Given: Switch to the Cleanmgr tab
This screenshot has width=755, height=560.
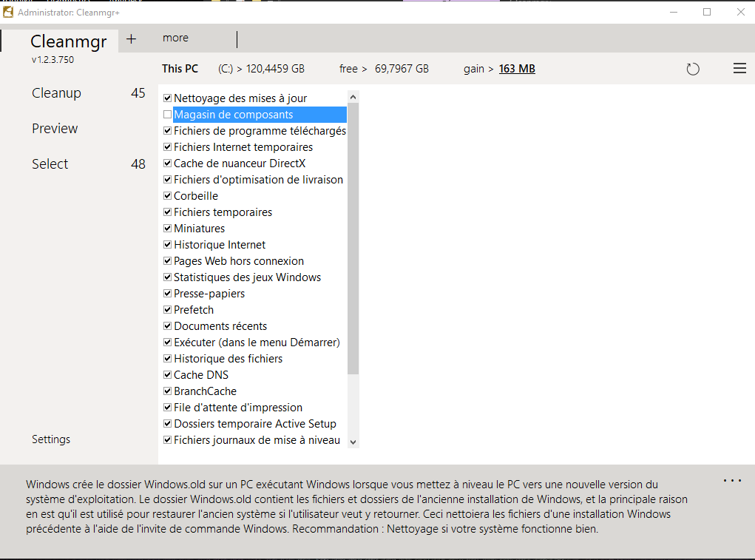Looking at the screenshot, I should tap(68, 41).
